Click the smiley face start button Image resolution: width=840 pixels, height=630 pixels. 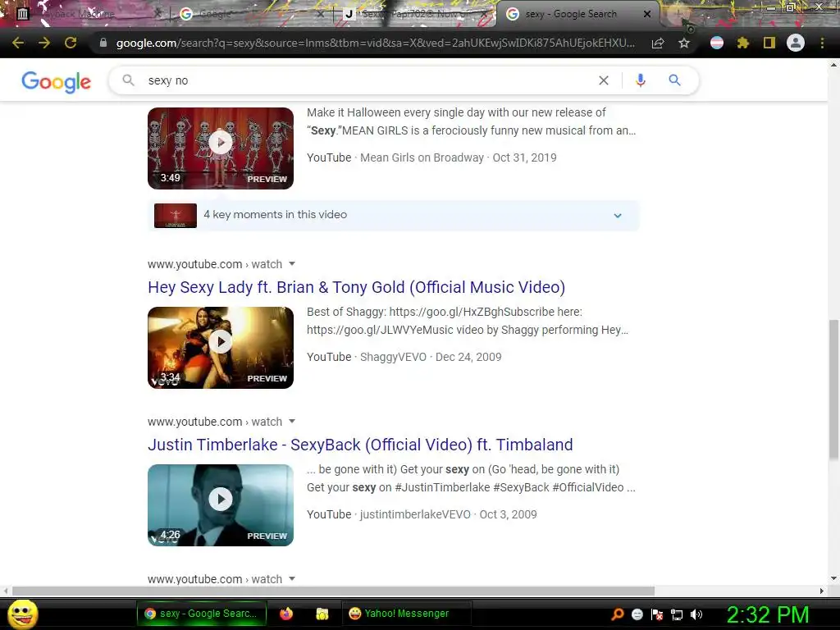point(22,614)
